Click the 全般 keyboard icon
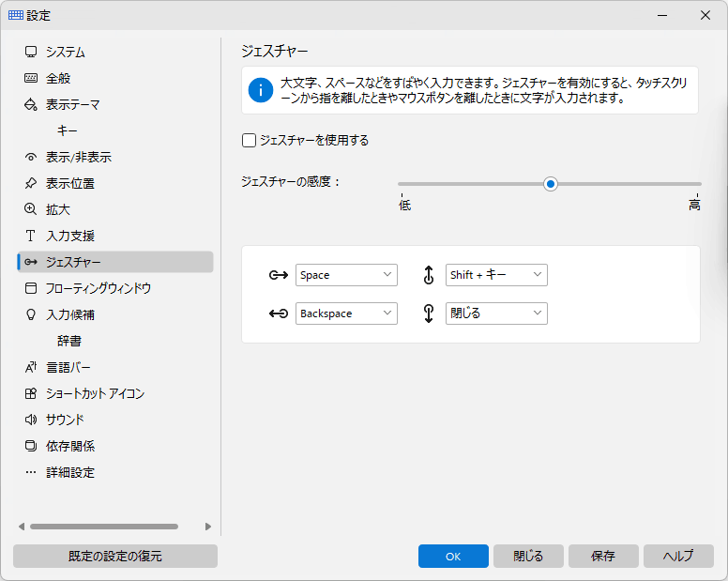 [x=31, y=78]
